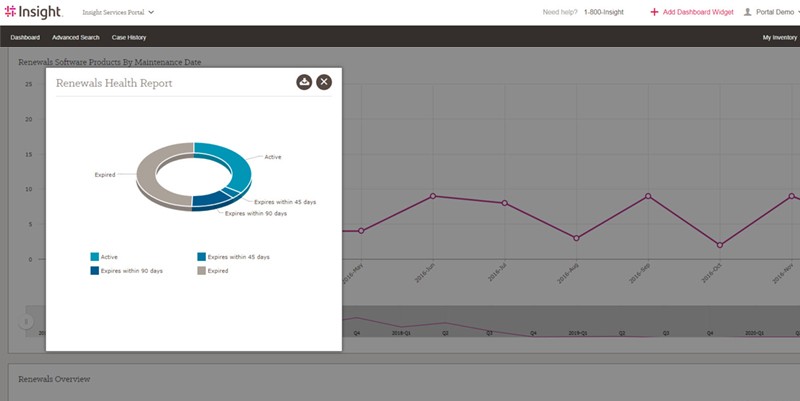Click the 2020-Q1 label on range navigator

pos(754,333)
